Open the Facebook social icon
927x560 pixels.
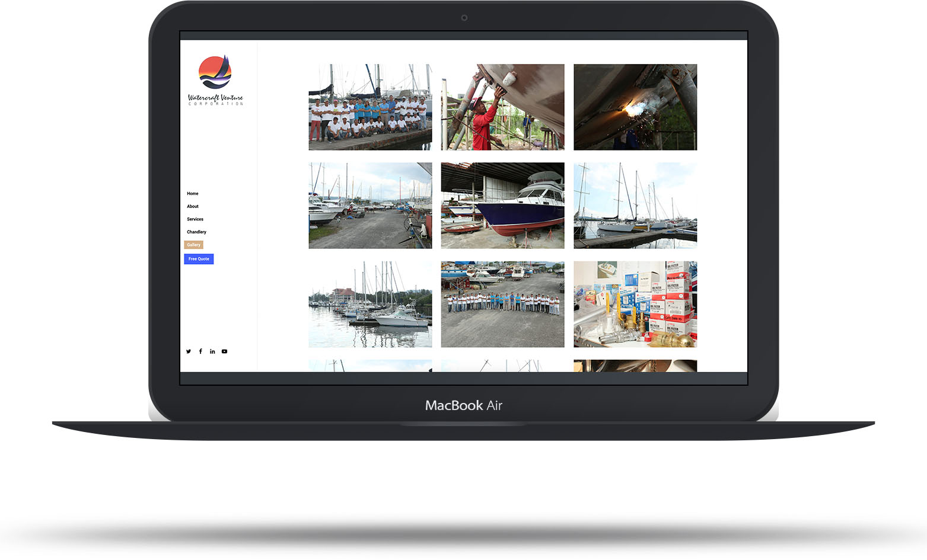[200, 351]
